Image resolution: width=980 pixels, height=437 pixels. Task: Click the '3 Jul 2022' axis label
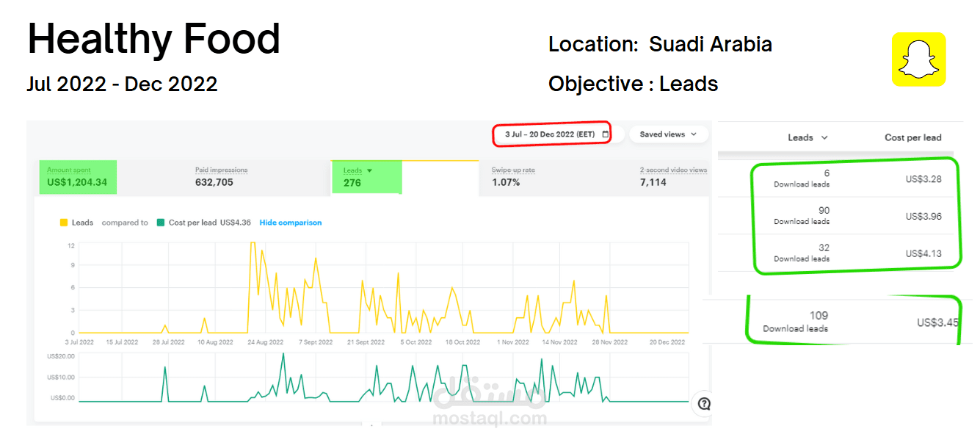[79, 342]
